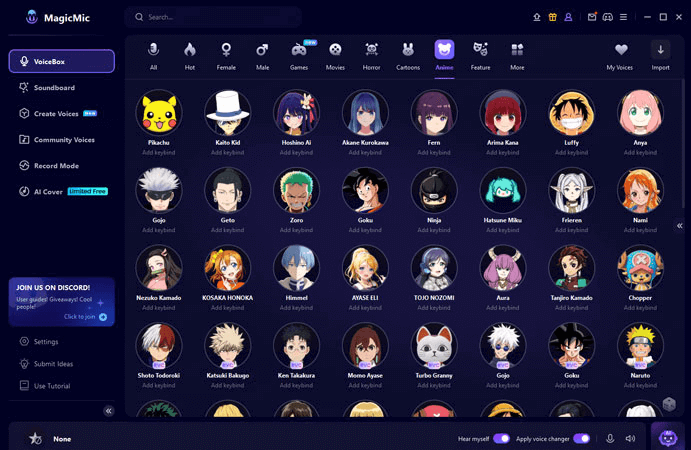
Task: Open Community Voices
Action: pos(56,139)
